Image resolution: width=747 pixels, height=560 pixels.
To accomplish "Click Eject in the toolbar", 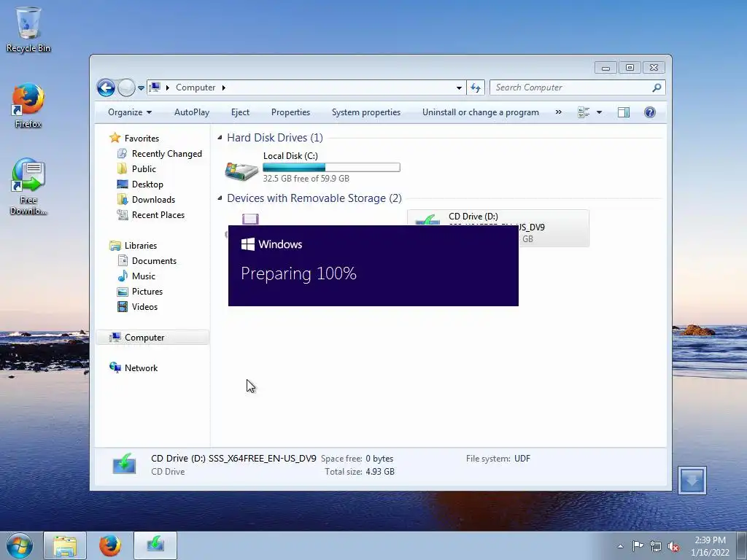I will tap(240, 112).
